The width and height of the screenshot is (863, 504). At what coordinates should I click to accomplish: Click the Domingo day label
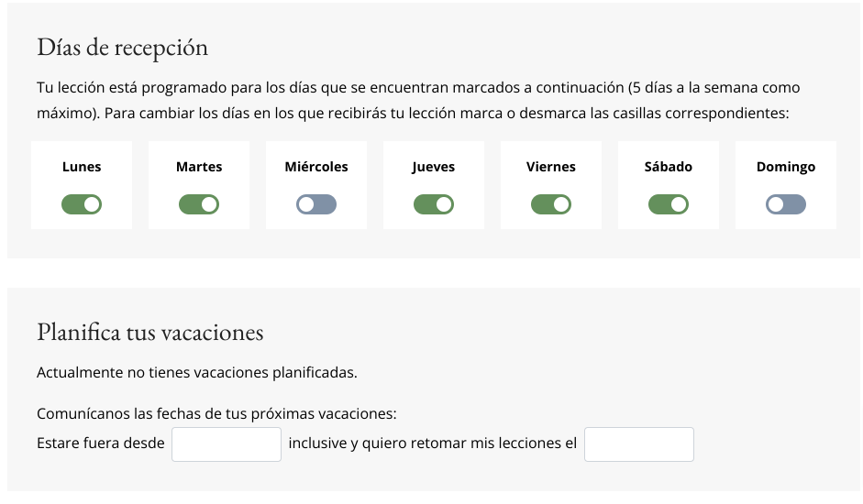[x=786, y=167]
